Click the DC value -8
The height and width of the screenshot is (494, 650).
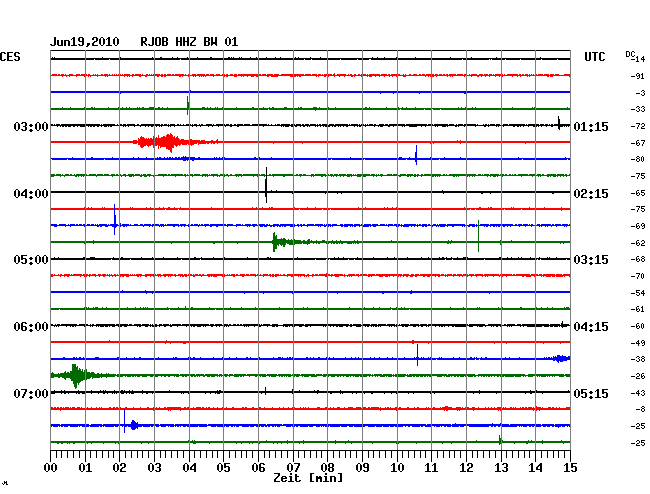[640, 409]
